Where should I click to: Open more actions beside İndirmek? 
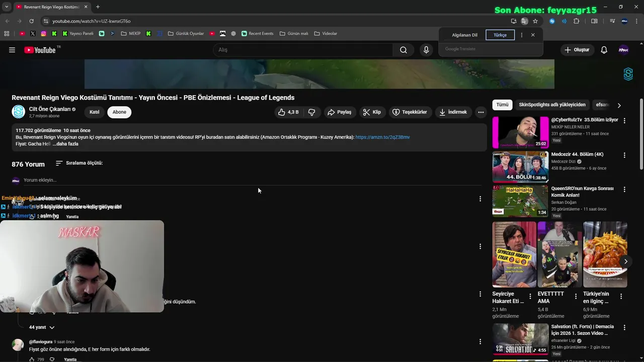(x=481, y=112)
